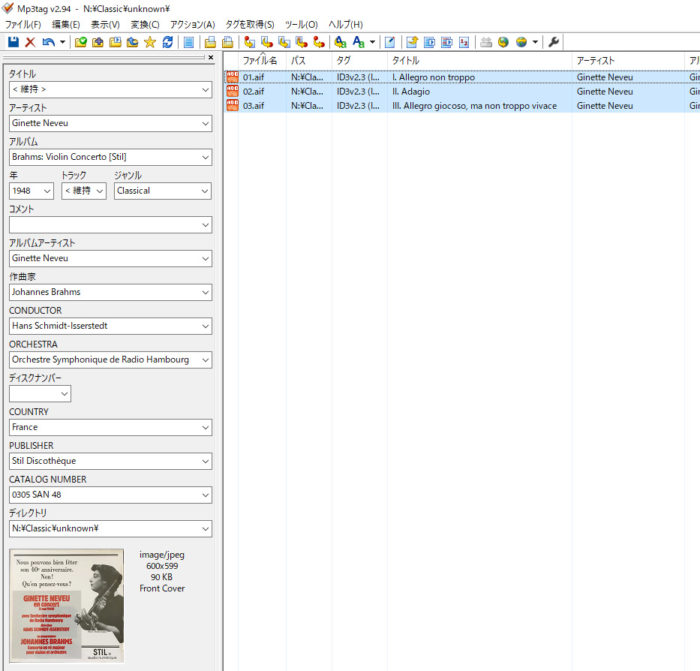Open the ツール(O) menu
Screen dimensions: 700x671
pos(301,25)
